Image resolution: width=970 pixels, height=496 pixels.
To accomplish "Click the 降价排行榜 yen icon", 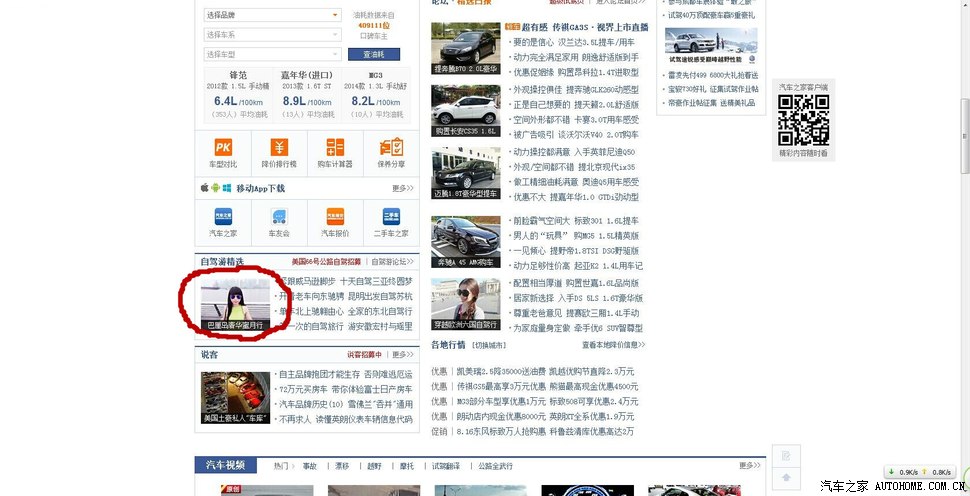I will point(279,148).
